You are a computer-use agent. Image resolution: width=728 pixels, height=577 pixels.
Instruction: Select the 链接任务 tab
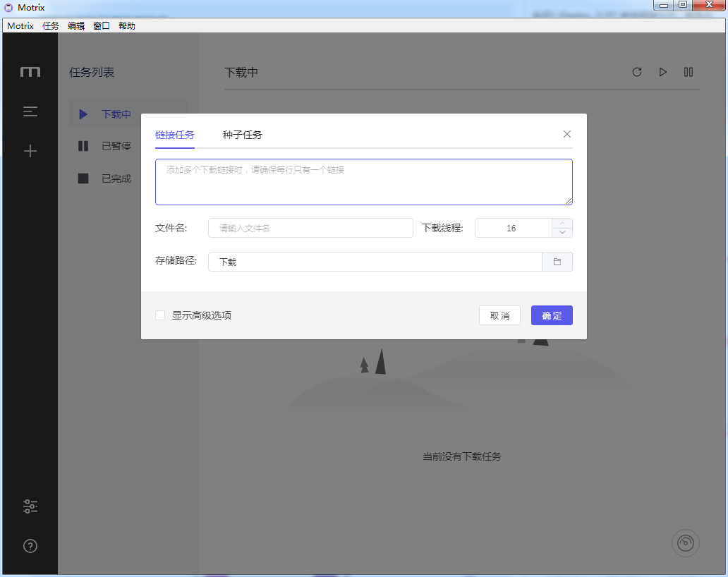(174, 133)
